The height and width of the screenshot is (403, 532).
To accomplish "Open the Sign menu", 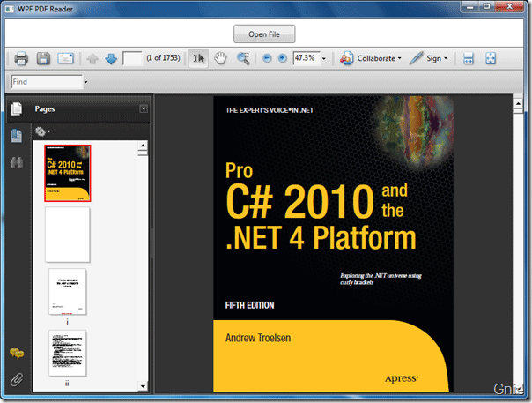I will [430, 59].
